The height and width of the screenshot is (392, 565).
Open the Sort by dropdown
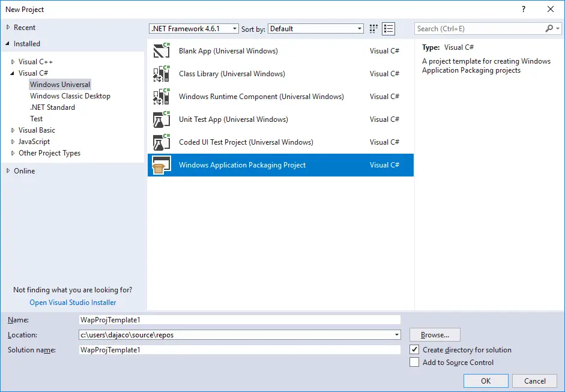coord(358,28)
